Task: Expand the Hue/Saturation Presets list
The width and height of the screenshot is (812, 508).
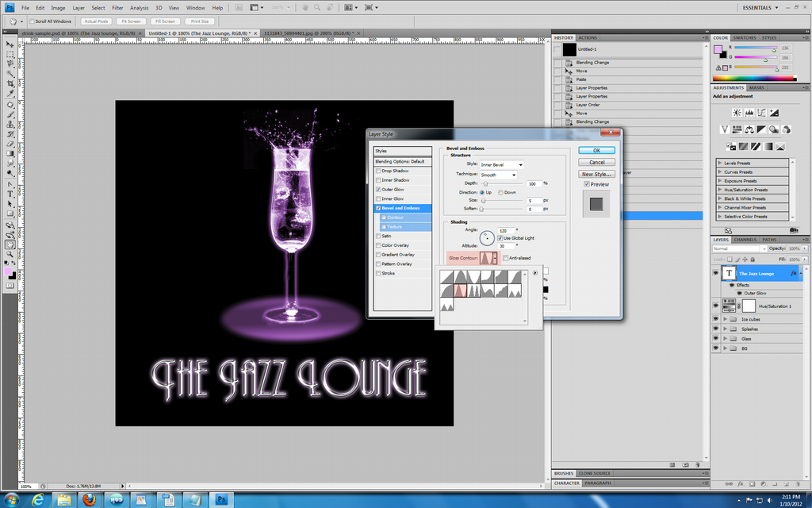Action: (720, 190)
